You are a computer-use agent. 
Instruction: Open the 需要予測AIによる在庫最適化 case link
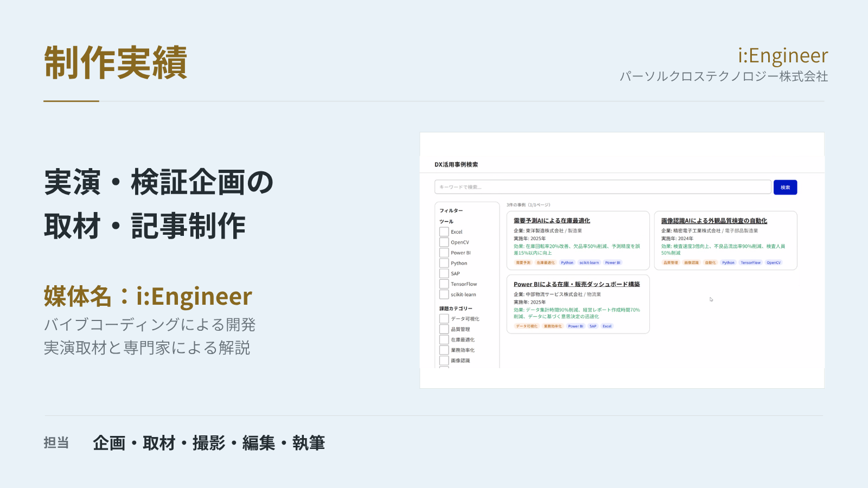coord(552,221)
